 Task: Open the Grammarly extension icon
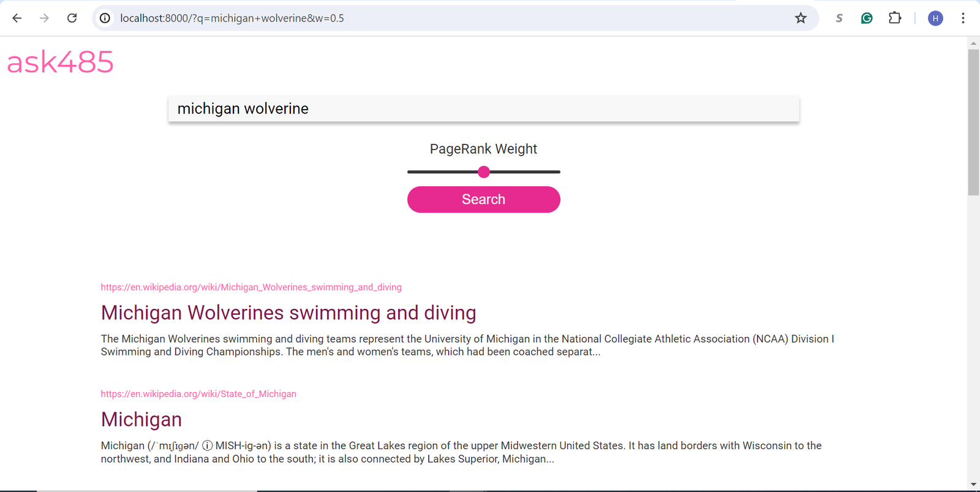tap(867, 18)
